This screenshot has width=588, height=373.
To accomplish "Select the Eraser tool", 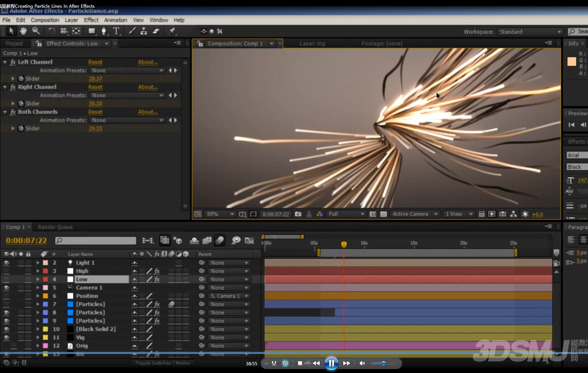I will click(x=156, y=31).
